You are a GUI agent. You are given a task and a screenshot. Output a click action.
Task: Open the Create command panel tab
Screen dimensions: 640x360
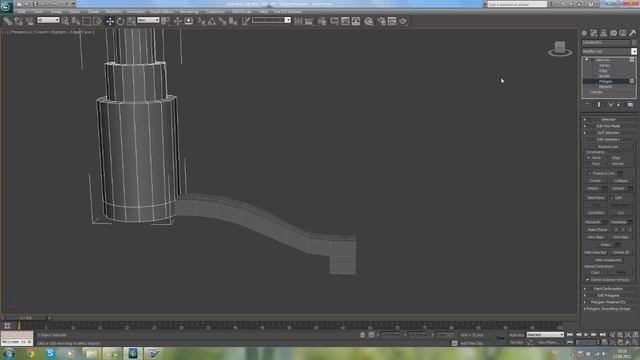pos(584,33)
